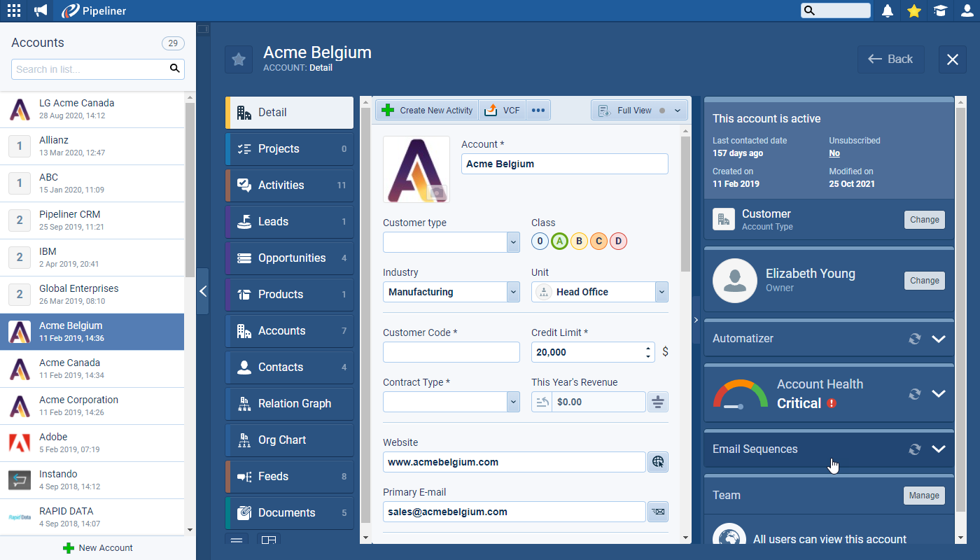Image resolution: width=980 pixels, height=560 pixels.
Task: Send email using Primary E-mail envelope icon
Action: click(x=657, y=512)
